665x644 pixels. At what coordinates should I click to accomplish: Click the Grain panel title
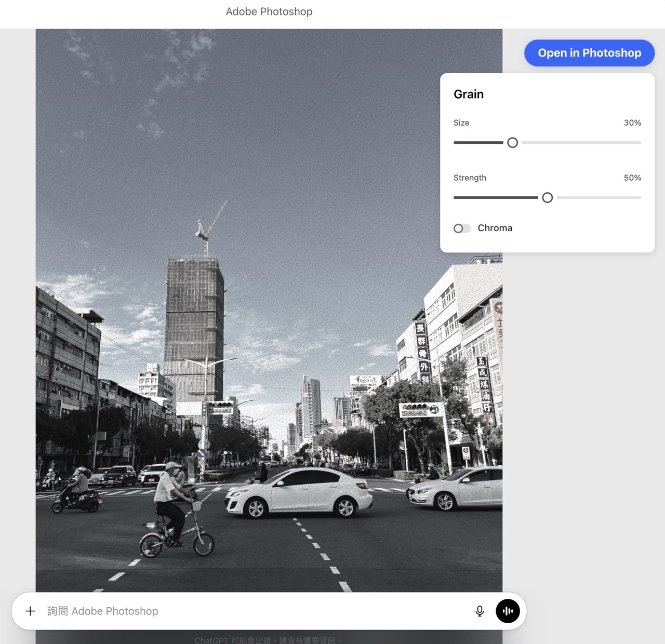(469, 94)
